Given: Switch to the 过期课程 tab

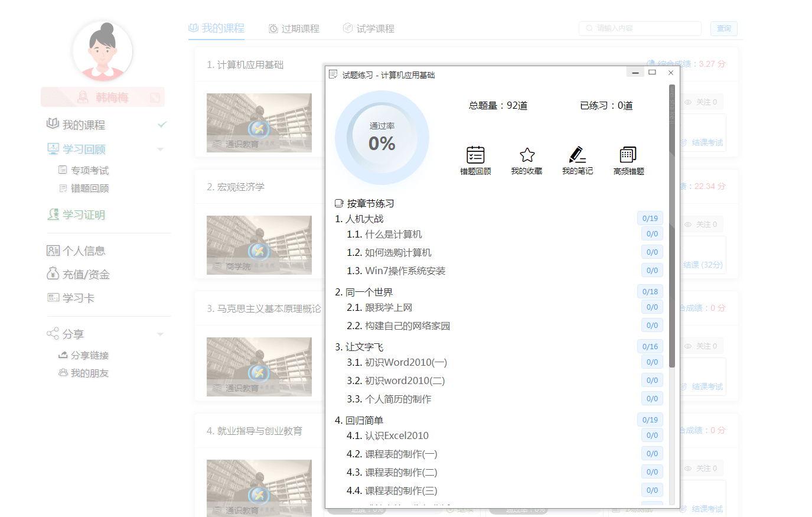Looking at the screenshot, I should click(294, 28).
